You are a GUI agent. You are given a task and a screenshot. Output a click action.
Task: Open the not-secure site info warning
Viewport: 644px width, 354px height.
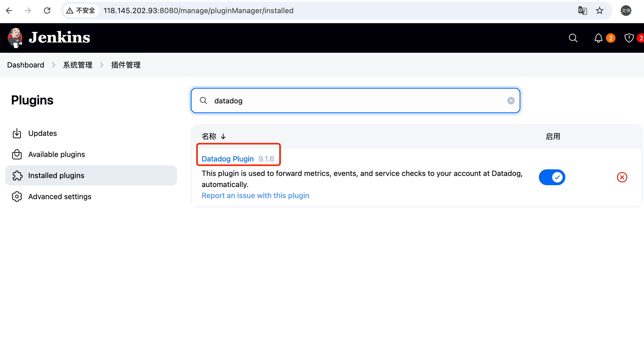tap(81, 11)
